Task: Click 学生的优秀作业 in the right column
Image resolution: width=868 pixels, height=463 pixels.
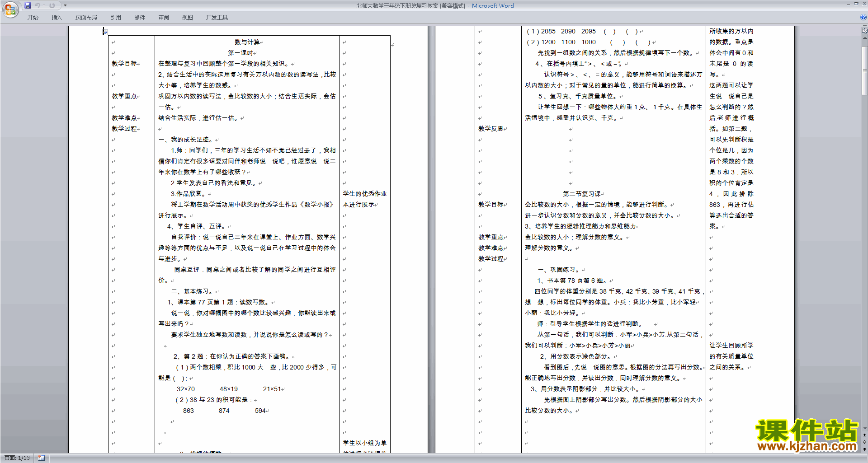Action: point(365,194)
